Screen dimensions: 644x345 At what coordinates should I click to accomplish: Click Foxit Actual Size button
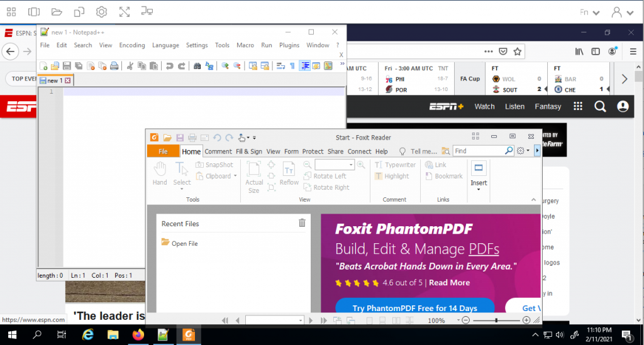(x=254, y=177)
